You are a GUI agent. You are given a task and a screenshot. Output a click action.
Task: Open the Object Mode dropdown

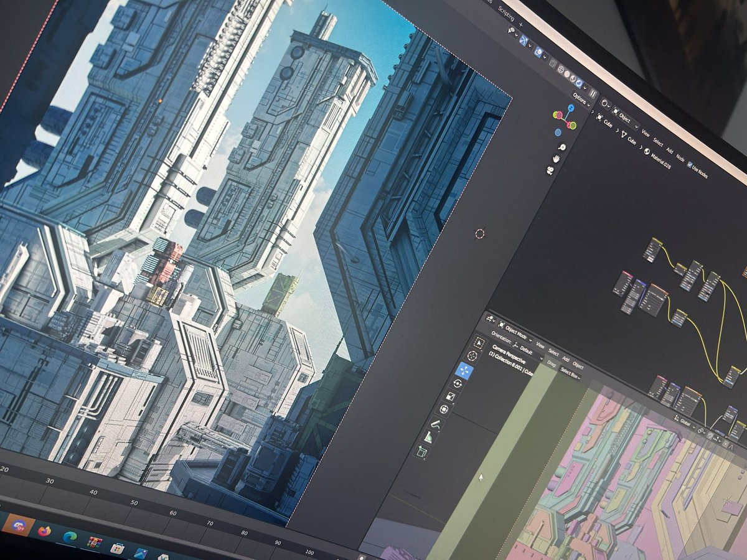(x=515, y=333)
